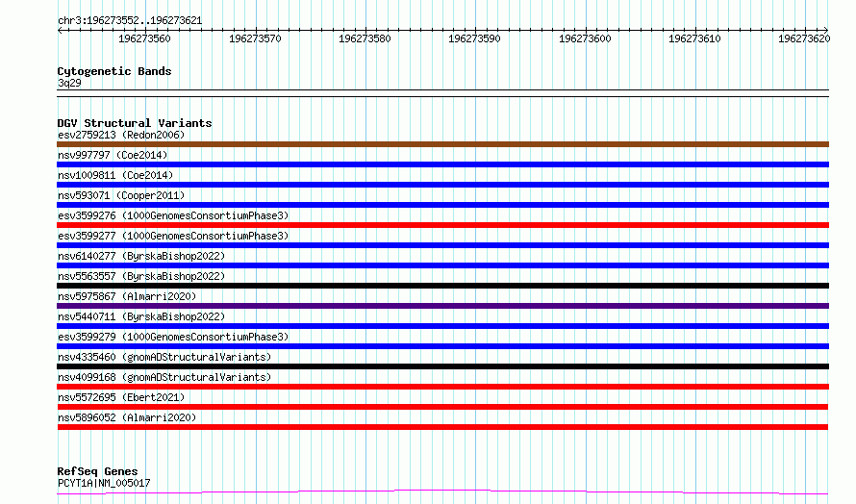Click the black bar under nsv4335460
Viewport: 856px width, 504px height.
(442, 366)
